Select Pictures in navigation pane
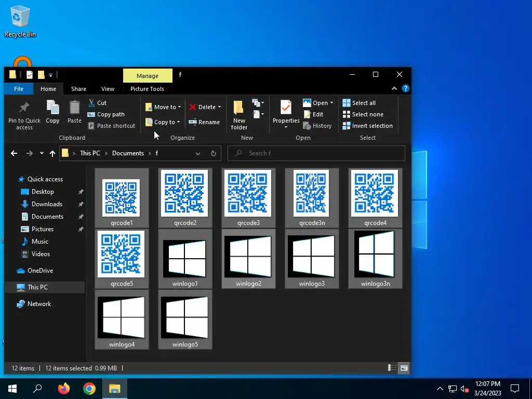Viewport: 532px width, 399px height. 43,229
